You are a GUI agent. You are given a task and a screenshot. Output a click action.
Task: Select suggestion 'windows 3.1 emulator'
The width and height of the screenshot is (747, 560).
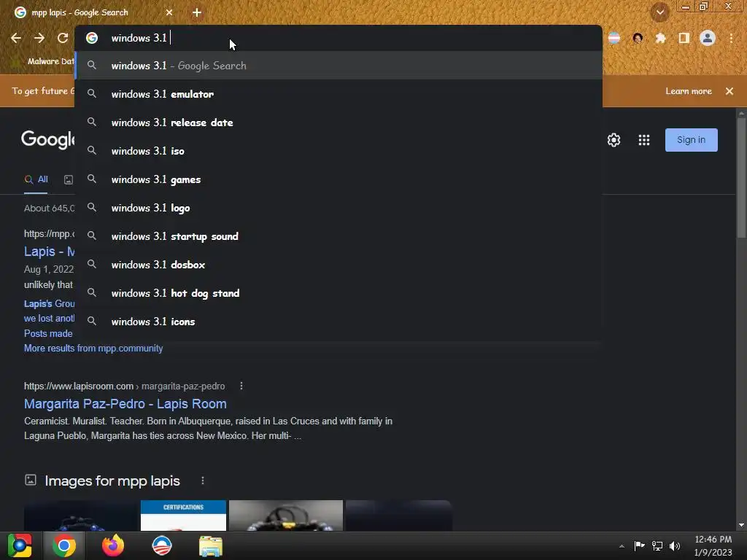pyautogui.click(x=338, y=94)
